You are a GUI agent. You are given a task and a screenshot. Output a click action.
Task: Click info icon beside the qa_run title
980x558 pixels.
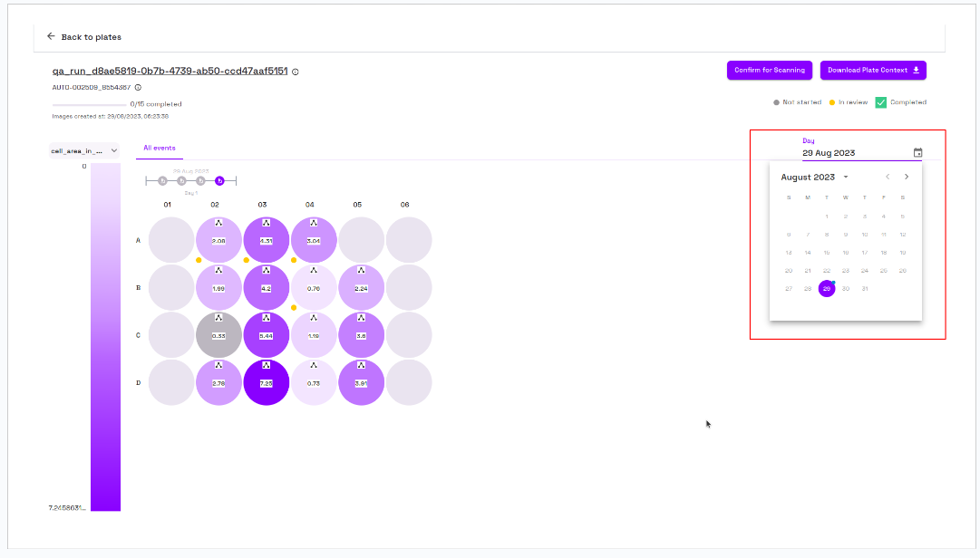pyautogui.click(x=296, y=72)
